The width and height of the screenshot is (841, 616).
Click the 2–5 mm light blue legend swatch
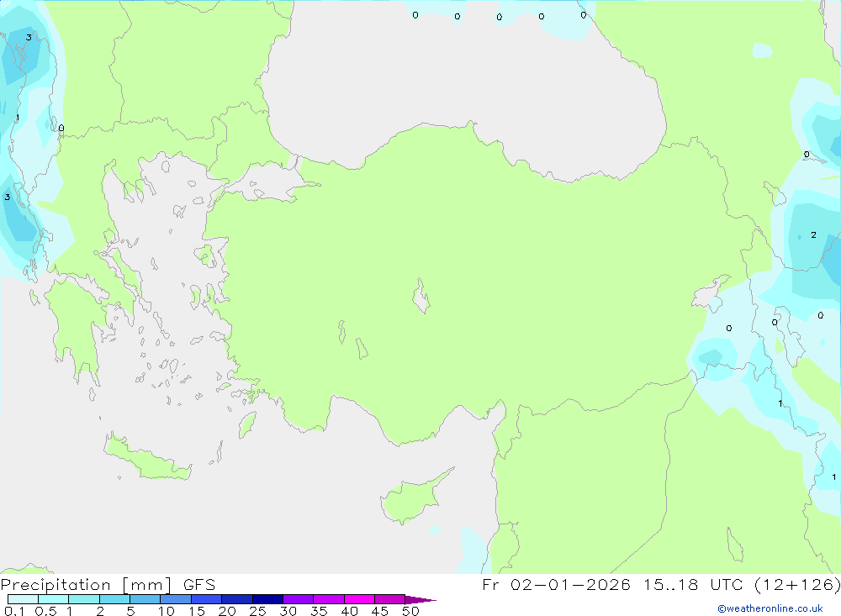(x=114, y=599)
